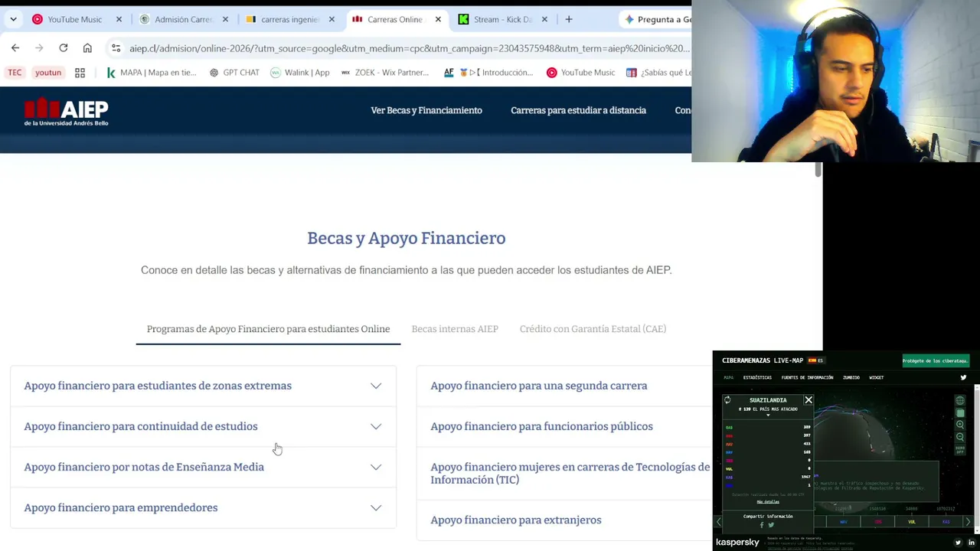Expand Apoyo financiero mujeres en carreras TIC

pyautogui.click(x=570, y=473)
